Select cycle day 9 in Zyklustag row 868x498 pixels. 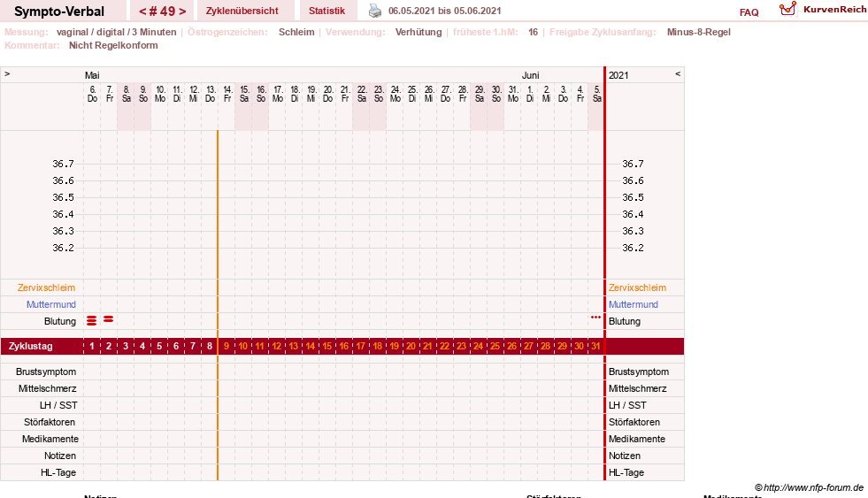click(227, 346)
